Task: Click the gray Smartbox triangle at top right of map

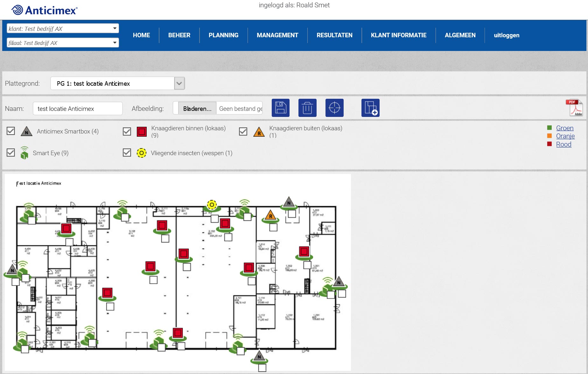Action: 289,202
